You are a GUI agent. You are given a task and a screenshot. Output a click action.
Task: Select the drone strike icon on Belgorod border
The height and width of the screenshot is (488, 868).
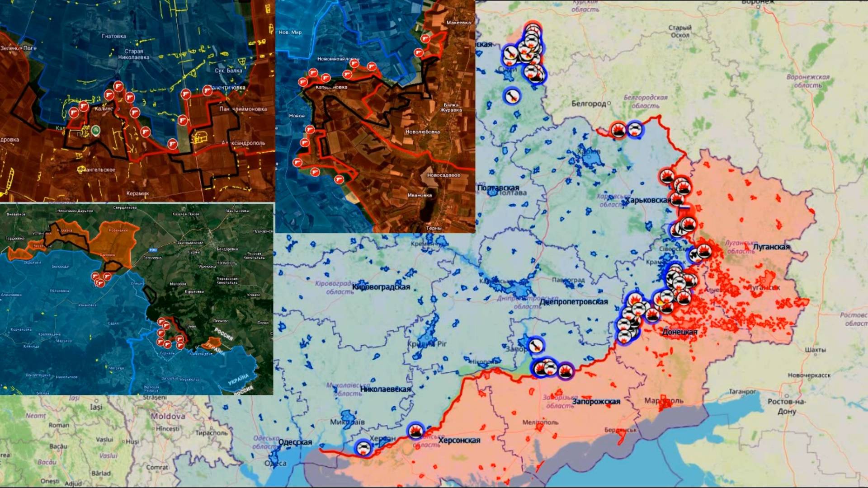[x=635, y=130]
